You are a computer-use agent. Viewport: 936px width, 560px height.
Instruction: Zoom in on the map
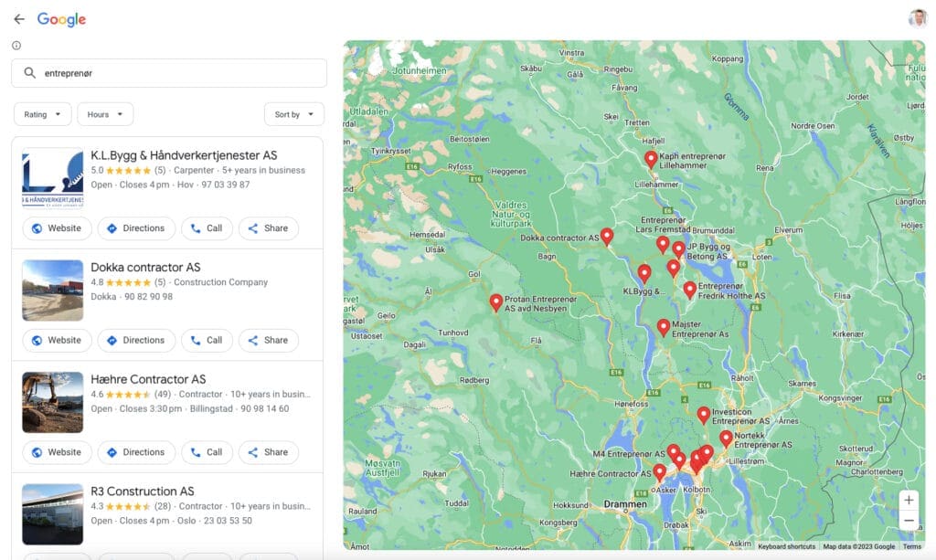click(x=909, y=500)
